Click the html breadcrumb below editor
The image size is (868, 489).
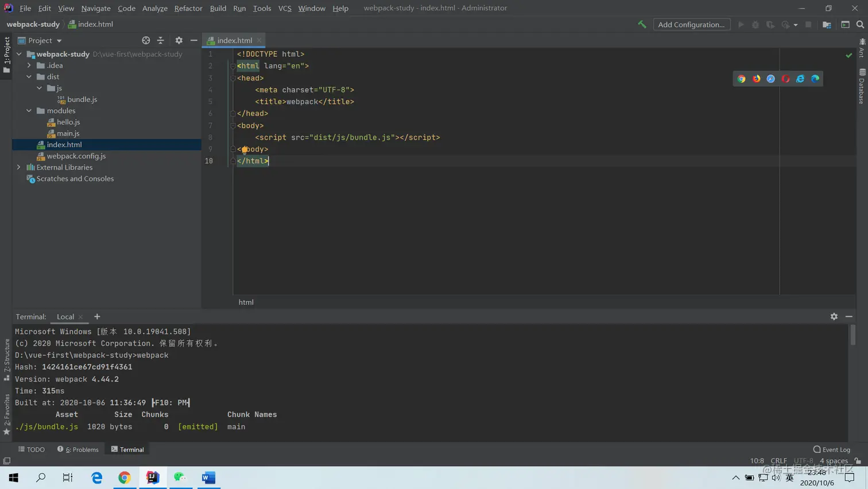(x=246, y=302)
